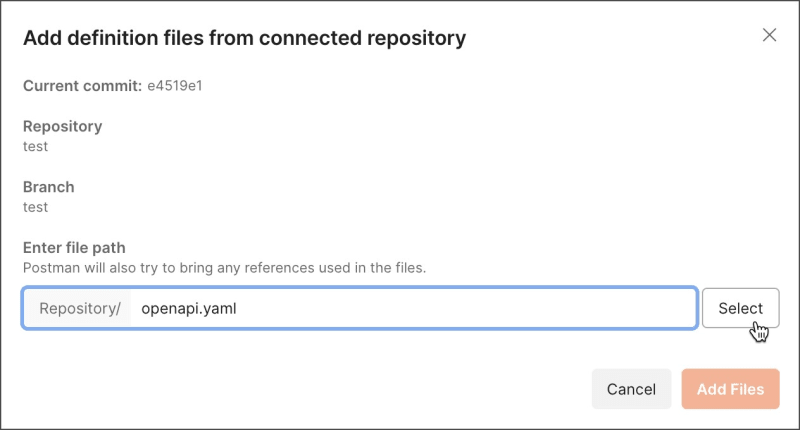Click the Select button beside file path
Screen dimensions: 800x430
point(740,308)
